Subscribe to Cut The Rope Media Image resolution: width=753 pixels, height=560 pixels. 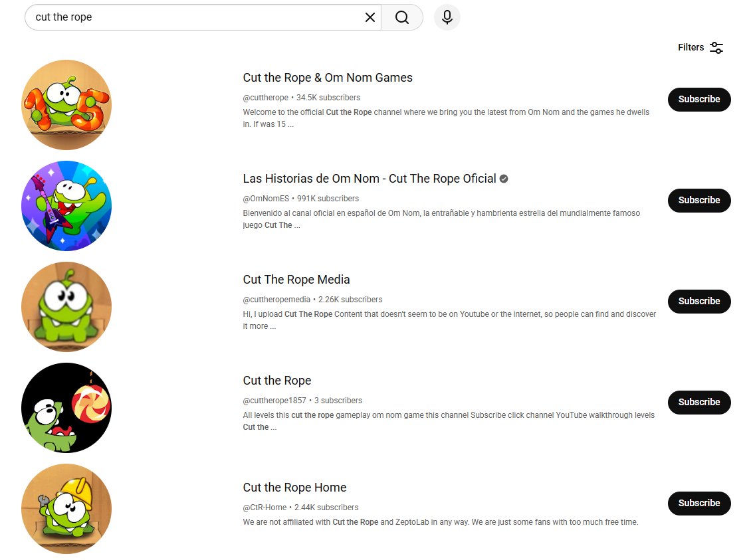699,302
